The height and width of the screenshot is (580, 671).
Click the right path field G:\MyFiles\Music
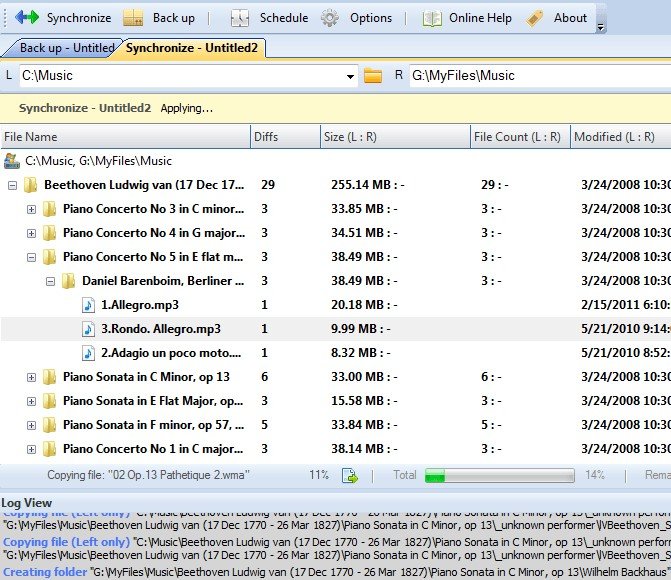tap(540, 76)
